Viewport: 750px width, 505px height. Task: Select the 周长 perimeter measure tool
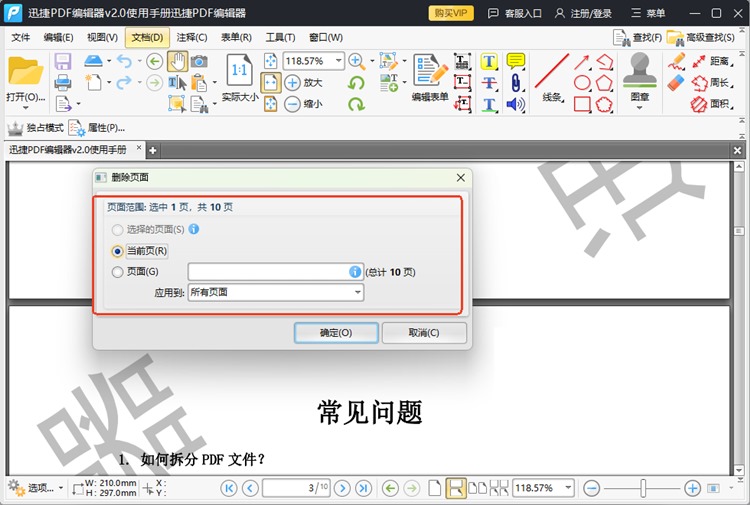713,83
